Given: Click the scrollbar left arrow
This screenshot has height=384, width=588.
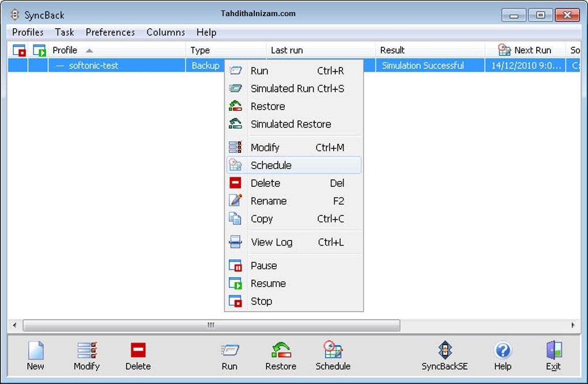Looking at the screenshot, I should point(14,325).
